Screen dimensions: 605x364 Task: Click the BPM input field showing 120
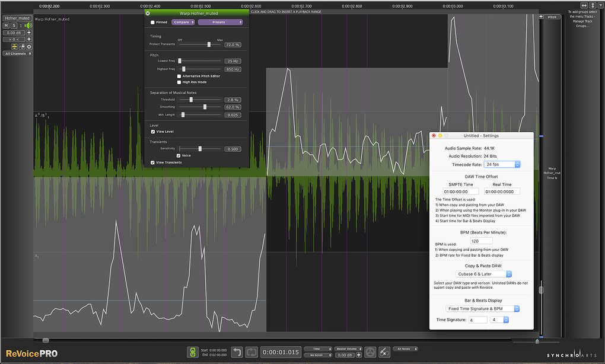pyautogui.click(x=481, y=241)
